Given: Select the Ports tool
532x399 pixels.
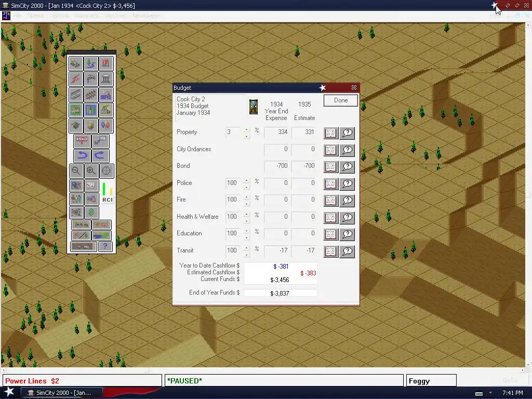Looking at the screenshot, I should pos(106,95).
